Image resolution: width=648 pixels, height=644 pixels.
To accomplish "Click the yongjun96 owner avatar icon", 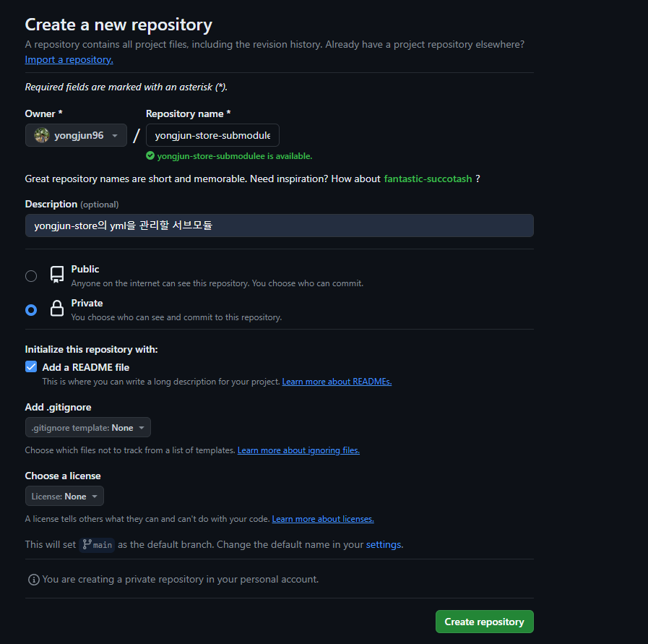I will pos(42,135).
